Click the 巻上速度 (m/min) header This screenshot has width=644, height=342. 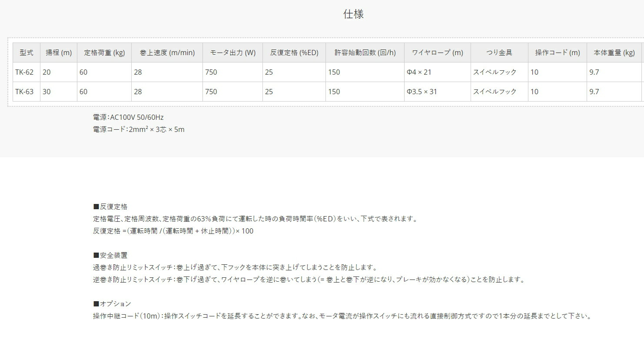(167, 52)
